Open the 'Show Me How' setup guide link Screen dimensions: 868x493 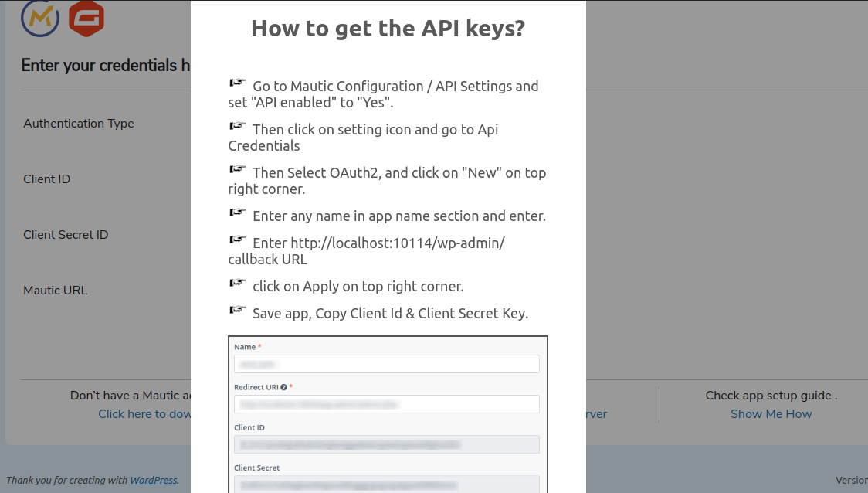coord(771,413)
